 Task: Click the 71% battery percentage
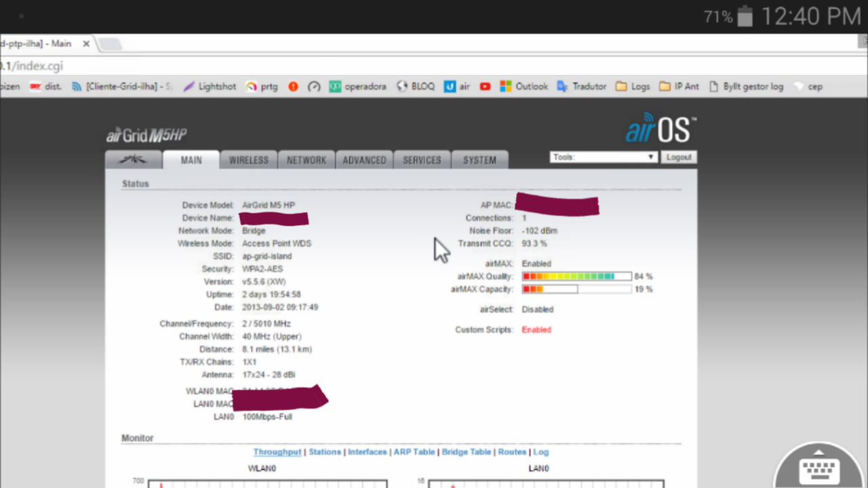coord(719,17)
